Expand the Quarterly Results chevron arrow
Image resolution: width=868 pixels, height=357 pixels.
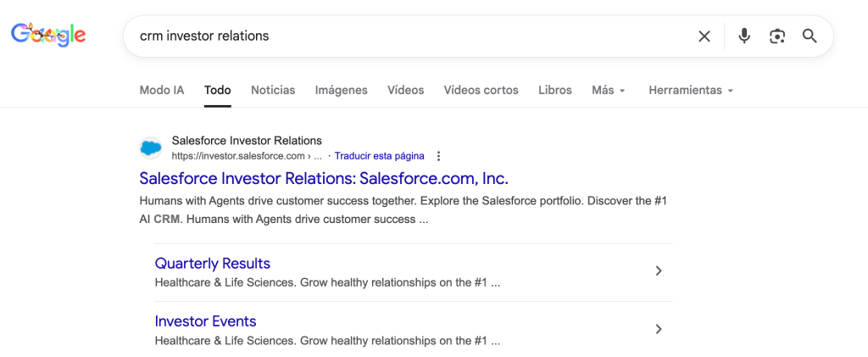(659, 271)
